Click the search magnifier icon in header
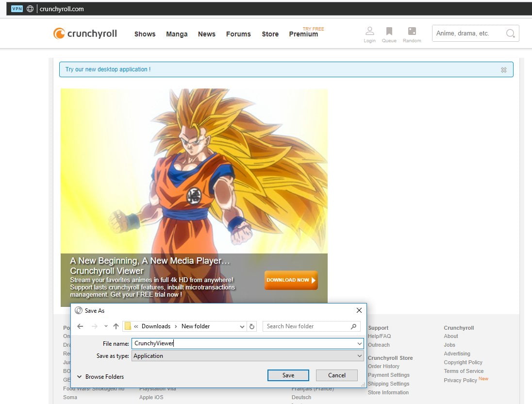Screen dimensions: 532x404 pos(510,34)
